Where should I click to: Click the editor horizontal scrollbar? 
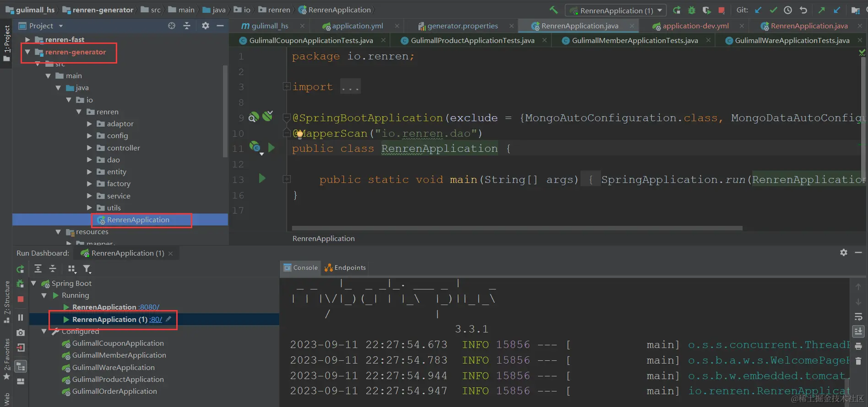(517, 228)
